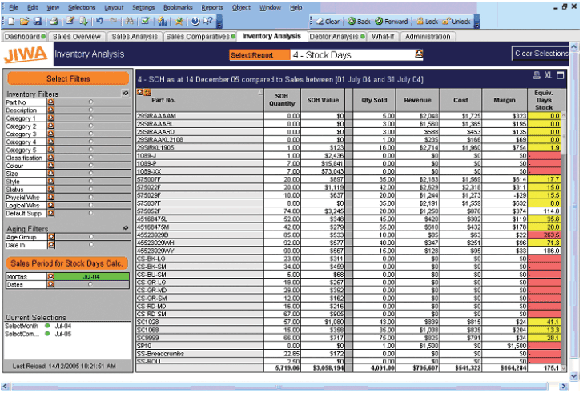Open the Category 3 filter dropdown

pos(51,134)
